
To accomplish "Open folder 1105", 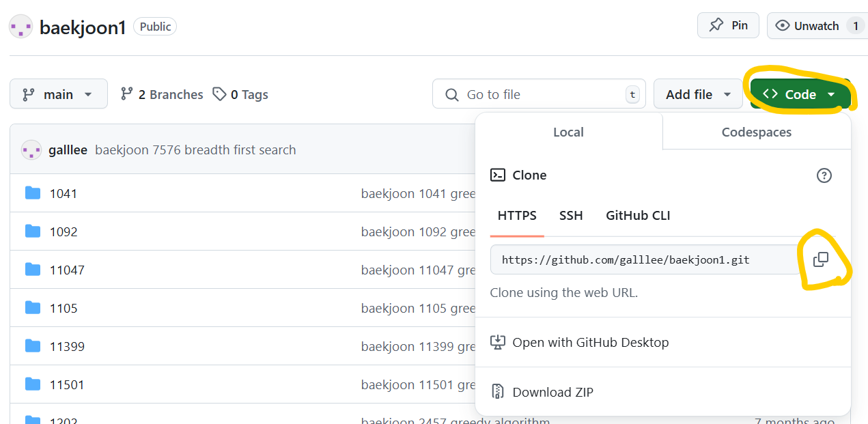I will [64, 309].
